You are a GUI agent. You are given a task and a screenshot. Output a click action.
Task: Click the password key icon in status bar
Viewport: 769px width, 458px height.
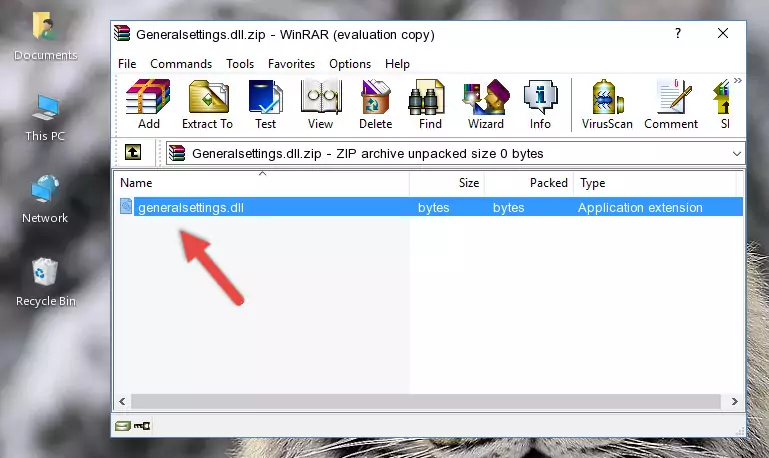pyautogui.click(x=142, y=426)
